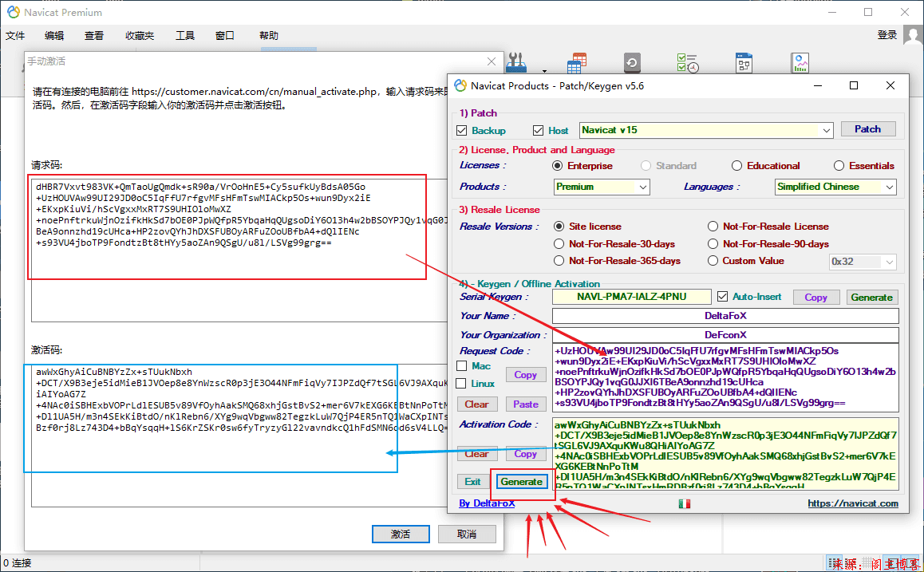Toggle the Host checkbox
Image resolution: width=924 pixels, height=572 pixels.
538,130
